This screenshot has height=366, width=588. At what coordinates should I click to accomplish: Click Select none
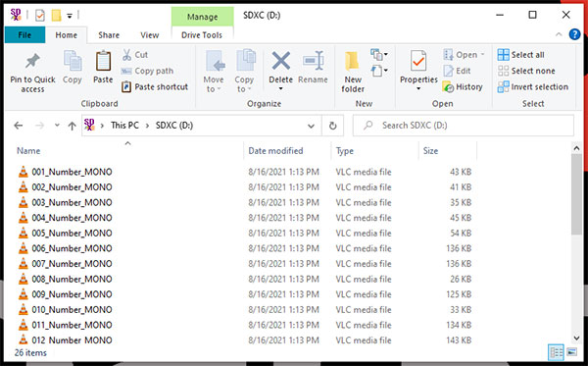[x=526, y=71]
